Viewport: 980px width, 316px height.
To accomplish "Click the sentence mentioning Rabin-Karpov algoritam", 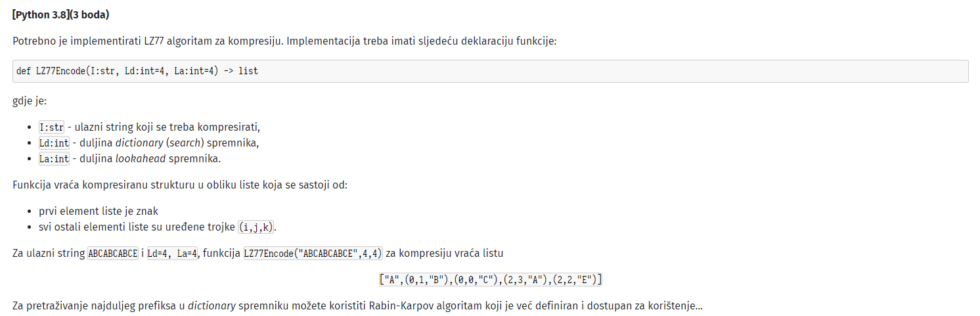I will 357,306.
